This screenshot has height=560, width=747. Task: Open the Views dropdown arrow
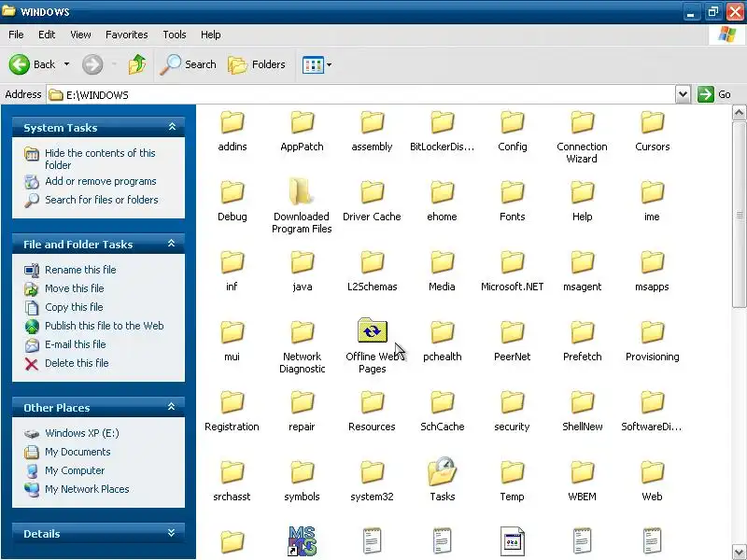(330, 64)
